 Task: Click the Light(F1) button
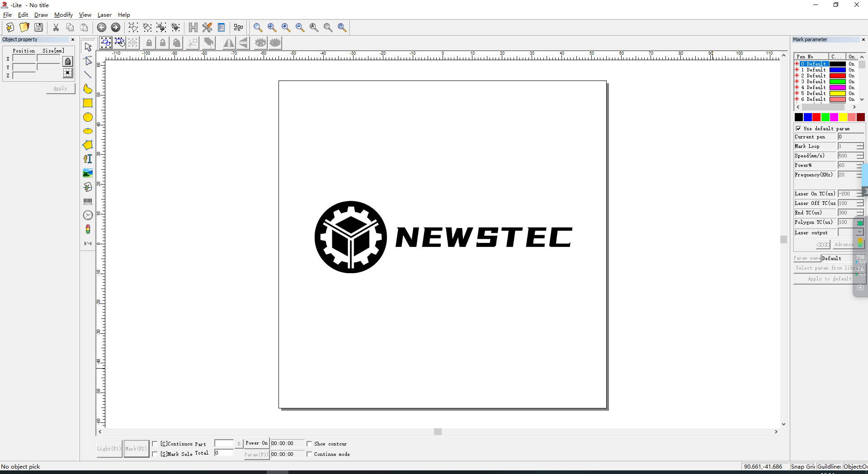109,449
